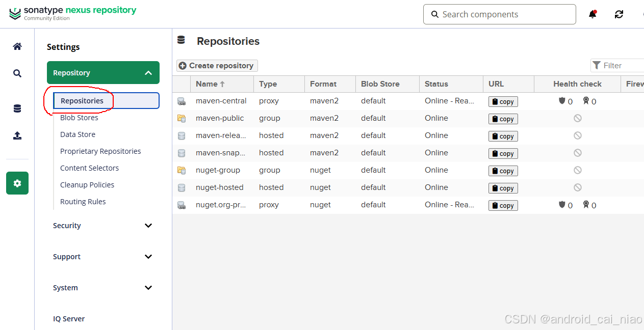Screen dimensions: 644x330
Task: Open the settings gear icon in sidebar
Action: (x=17, y=183)
